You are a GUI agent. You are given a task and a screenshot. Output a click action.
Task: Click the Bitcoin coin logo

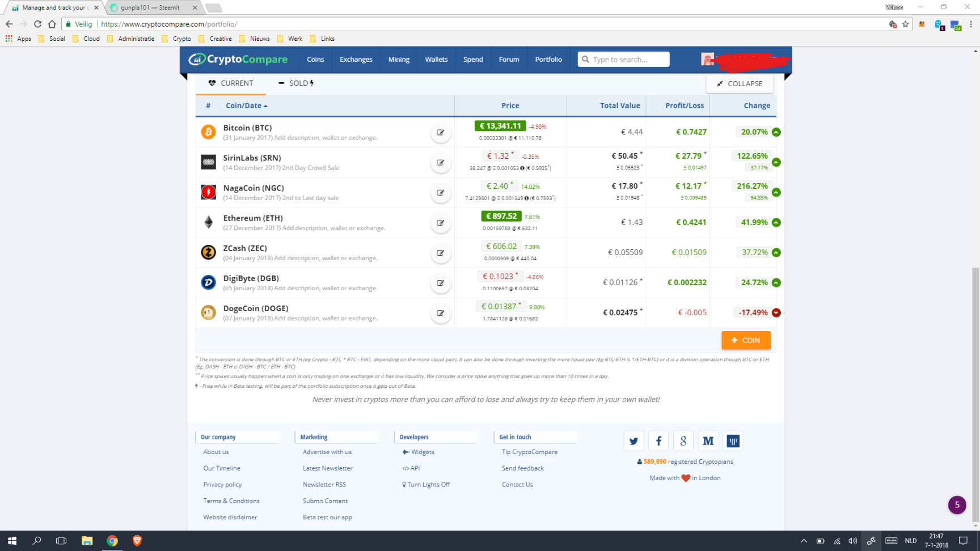[209, 132]
